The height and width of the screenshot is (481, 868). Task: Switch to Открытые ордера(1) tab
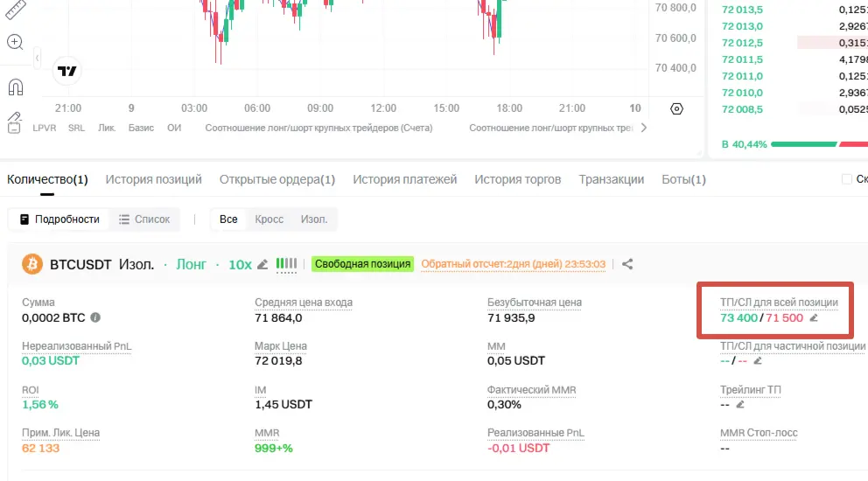pos(277,179)
